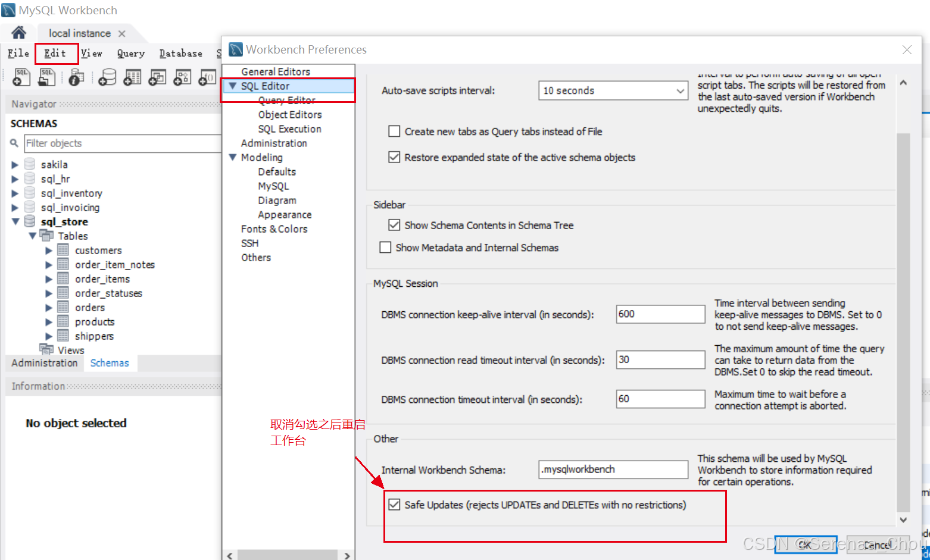Check Show Metadata and Internal Schemas
The height and width of the screenshot is (560, 930).
(385, 247)
